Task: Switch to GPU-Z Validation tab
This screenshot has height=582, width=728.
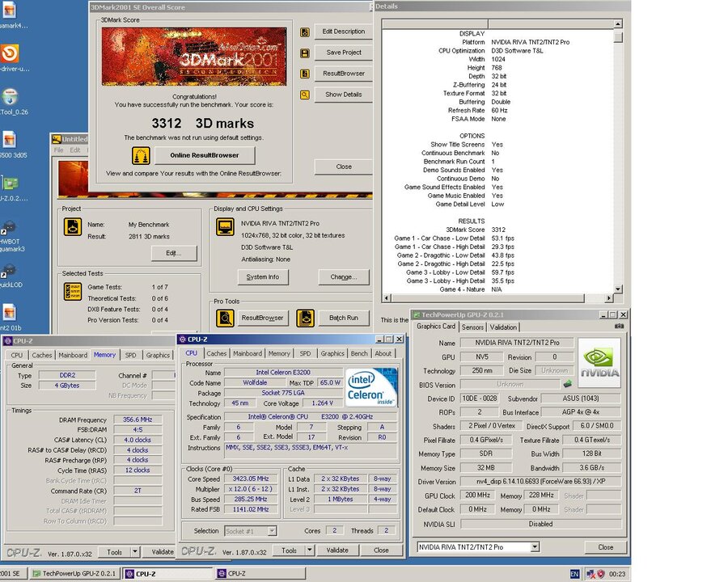Action: (503, 327)
